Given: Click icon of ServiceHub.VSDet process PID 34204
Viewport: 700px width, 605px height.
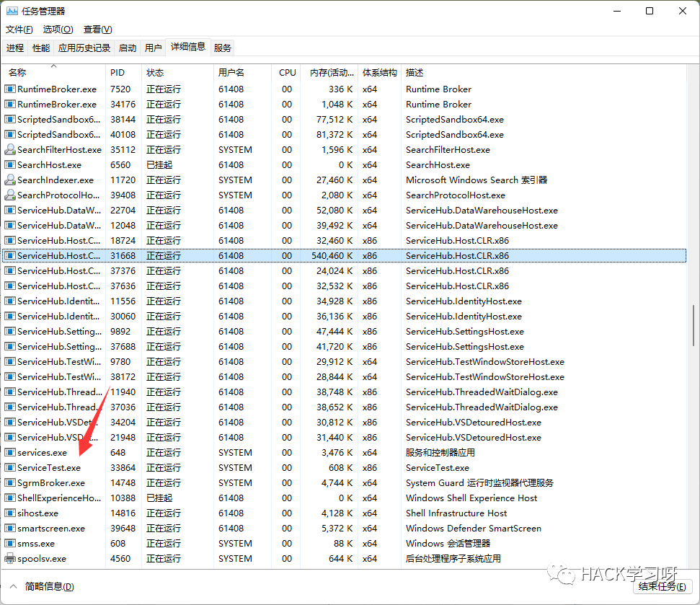Looking at the screenshot, I should (x=10, y=422).
